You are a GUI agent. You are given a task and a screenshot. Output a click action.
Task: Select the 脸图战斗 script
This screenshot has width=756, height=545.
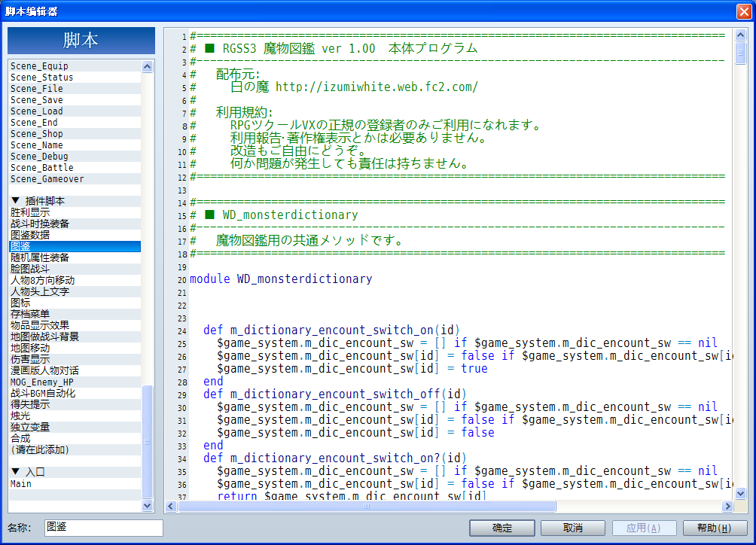(75, 269)
